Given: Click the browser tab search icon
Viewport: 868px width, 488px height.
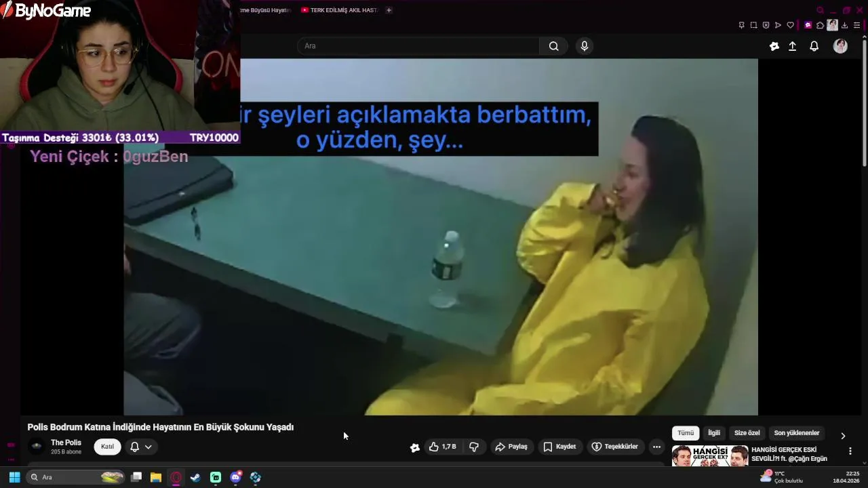Looking at the screenshot, I should (820, 10).
